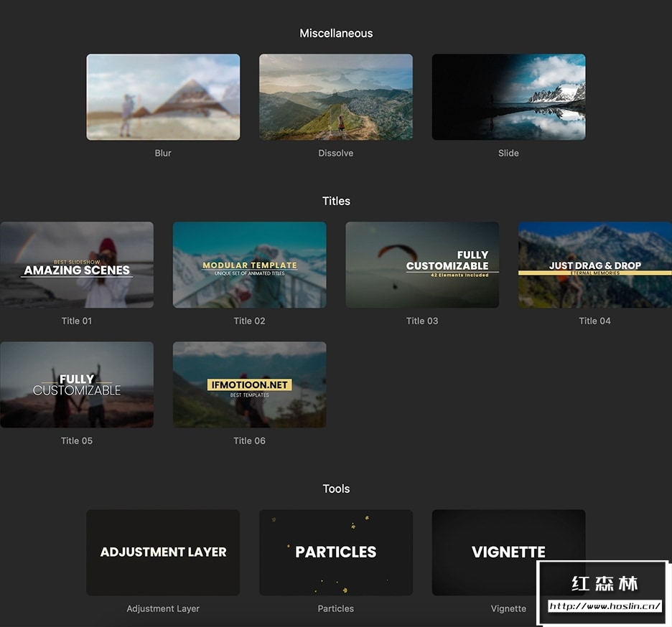Select the Blur transition thumbnail
Screen dimensions: 672x627
[x=163, y=97]
